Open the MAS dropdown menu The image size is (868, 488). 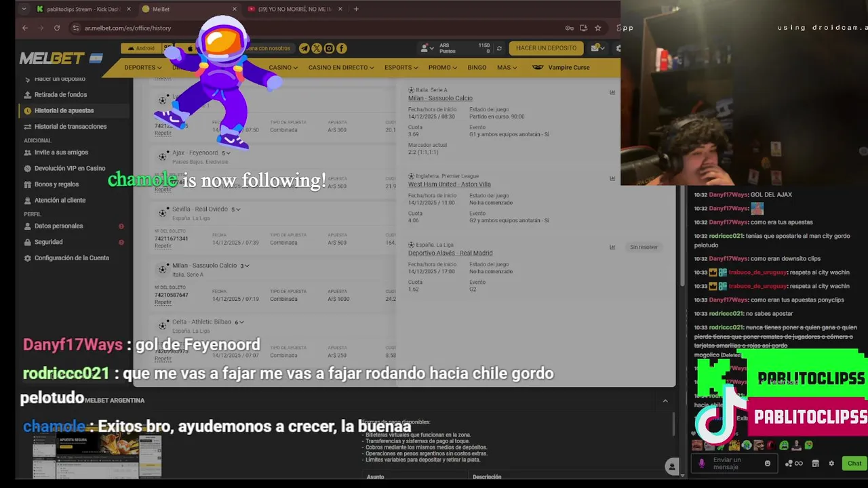point(507,68)
